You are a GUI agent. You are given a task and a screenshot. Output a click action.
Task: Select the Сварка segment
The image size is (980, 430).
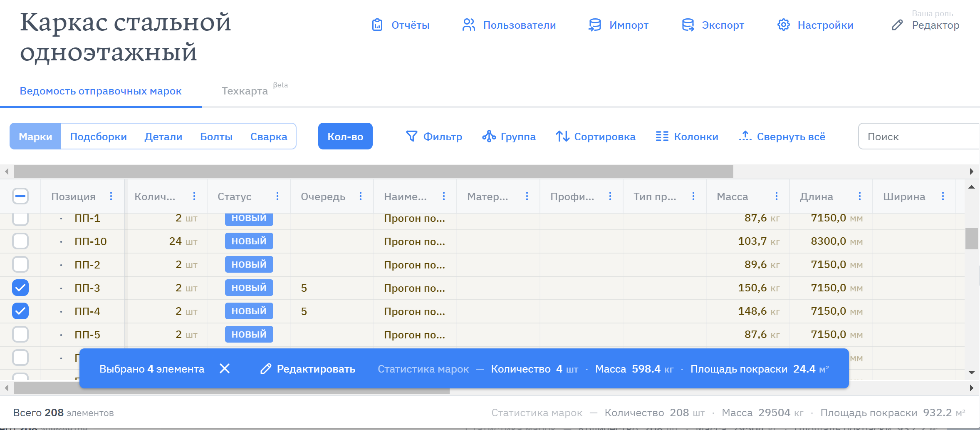269,137
